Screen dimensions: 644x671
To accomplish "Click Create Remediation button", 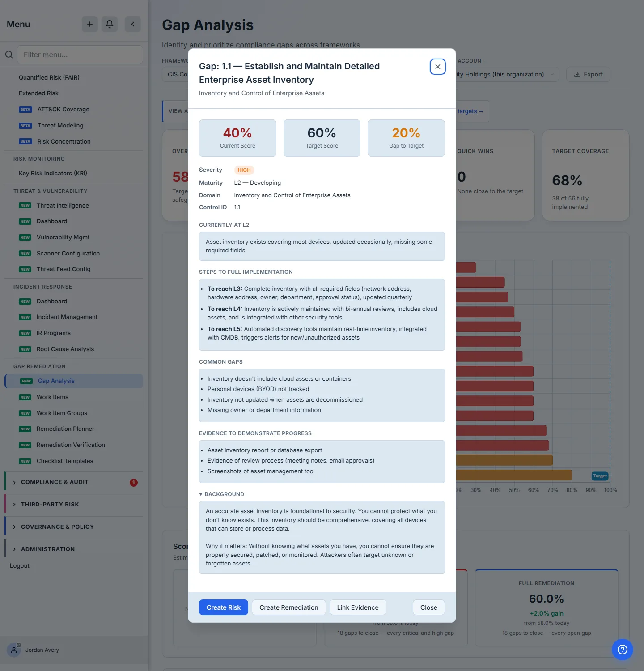I will coord(289,607).
